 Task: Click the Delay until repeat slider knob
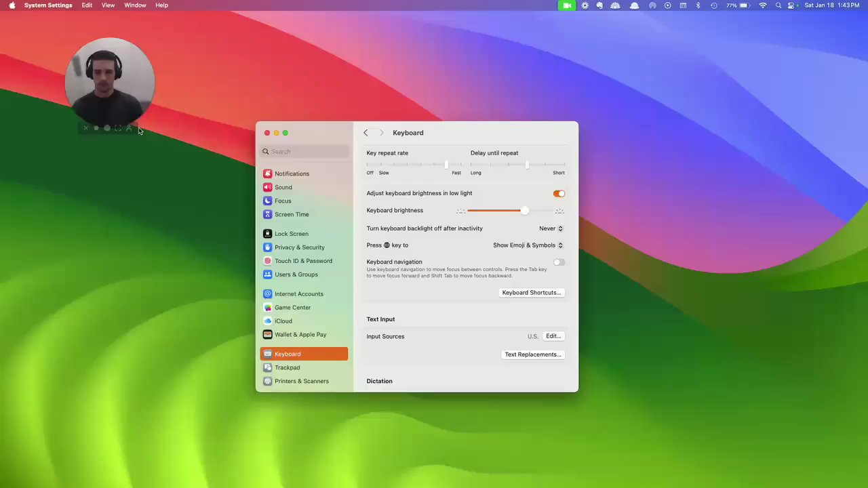[x=527, y=165]
